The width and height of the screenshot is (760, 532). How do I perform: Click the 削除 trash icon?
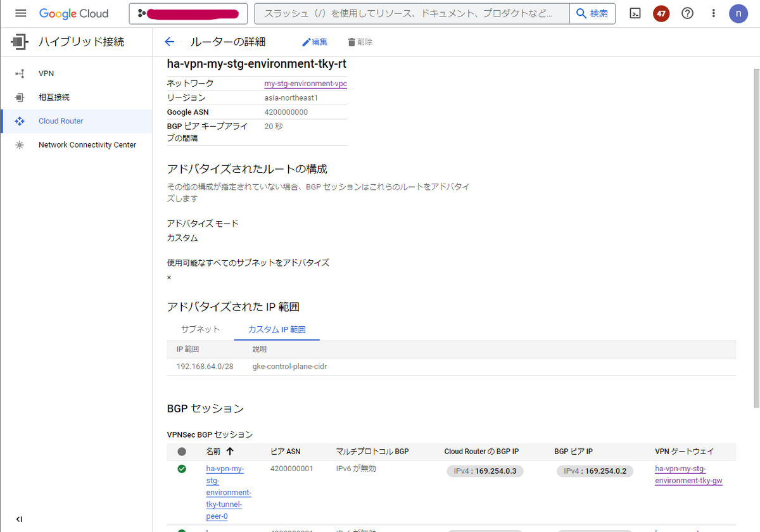[x=359, y=42]
